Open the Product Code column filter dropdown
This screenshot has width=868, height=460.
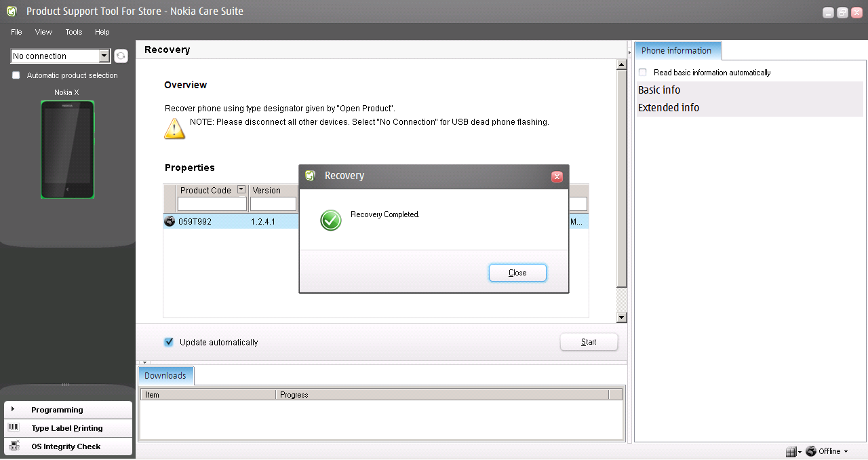[241, 190]
